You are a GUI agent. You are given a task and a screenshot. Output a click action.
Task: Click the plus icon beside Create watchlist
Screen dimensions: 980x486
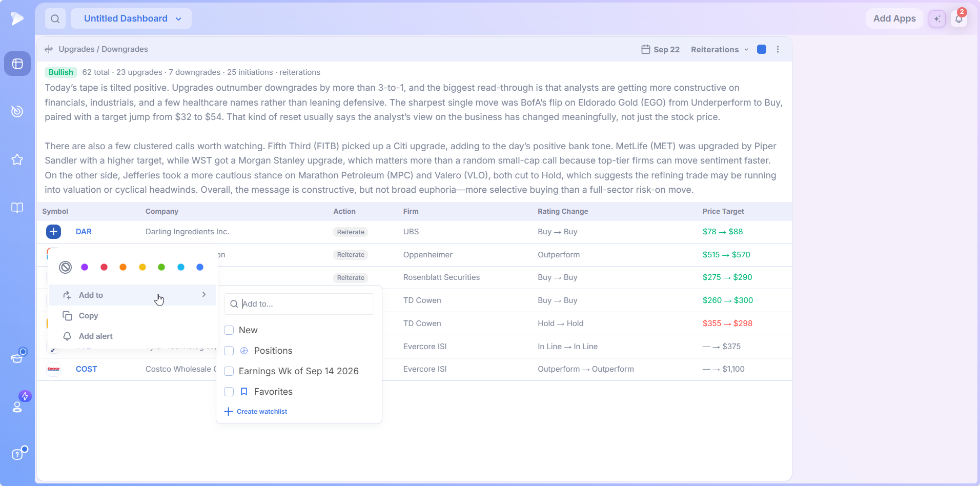click(x=229, y=412)
